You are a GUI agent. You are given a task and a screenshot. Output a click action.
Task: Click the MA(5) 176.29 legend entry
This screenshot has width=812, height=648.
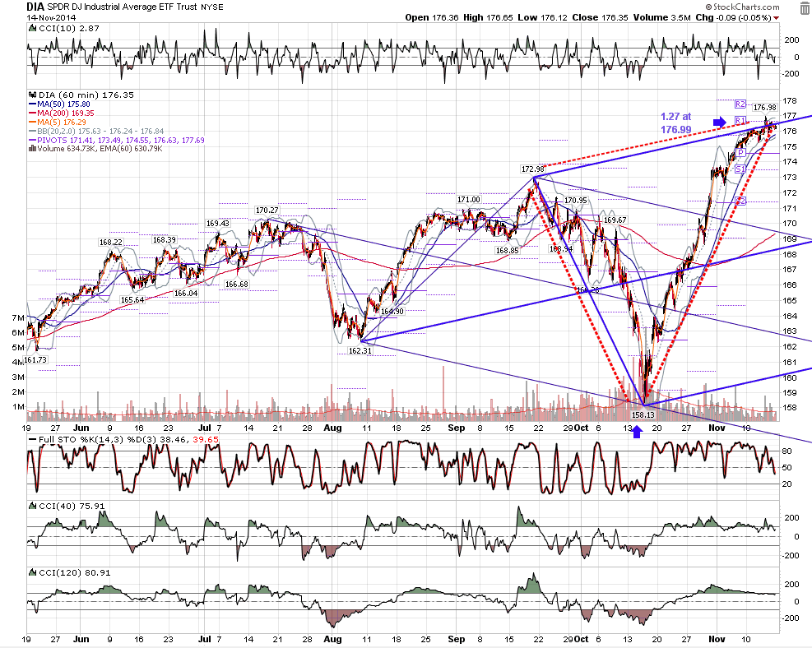pyautogui.click(x=58, y=123)
